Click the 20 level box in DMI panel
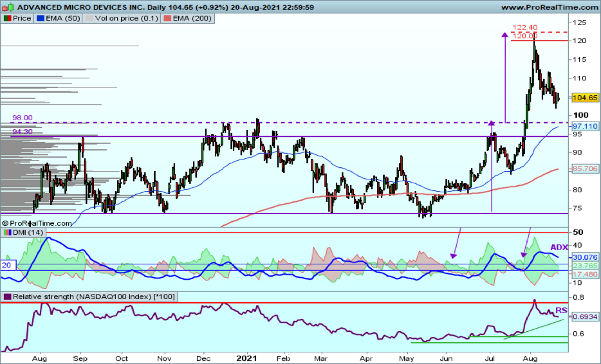The image size is (601, 364). (x=8, y=265)
